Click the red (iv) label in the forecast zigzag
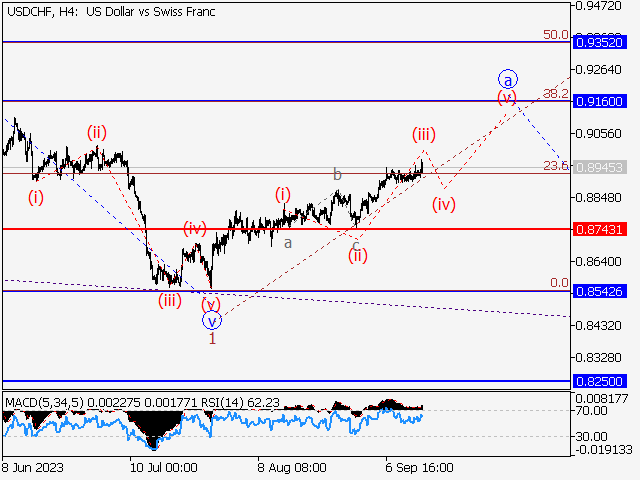 coord(444,204)
